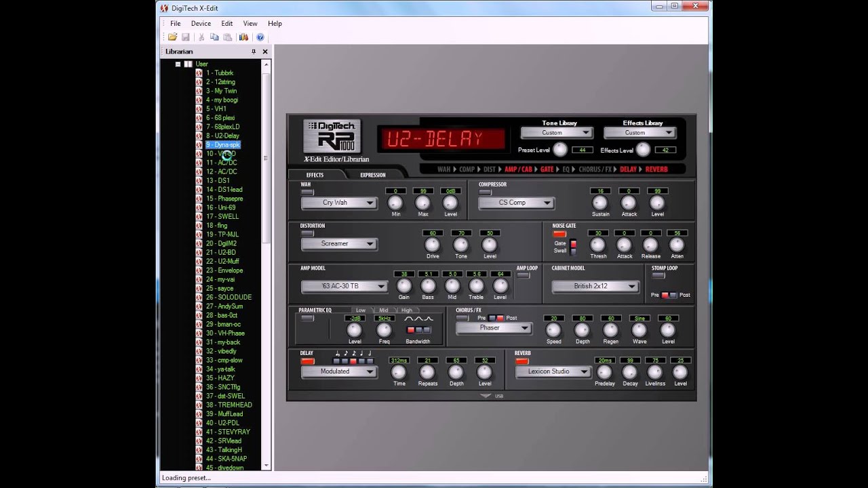
Task: Open the Modulated delay type dropdown
Action: coord(339,371)
